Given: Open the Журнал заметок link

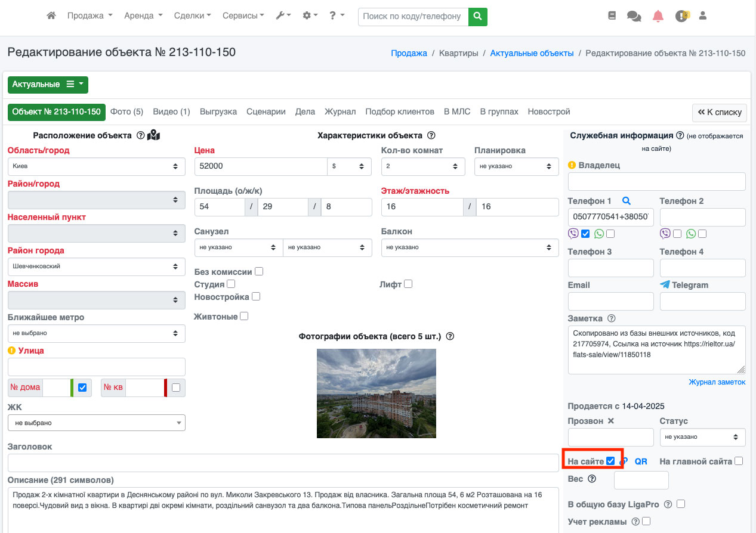Looking at the screenshot, I should (x=717, y=382).
